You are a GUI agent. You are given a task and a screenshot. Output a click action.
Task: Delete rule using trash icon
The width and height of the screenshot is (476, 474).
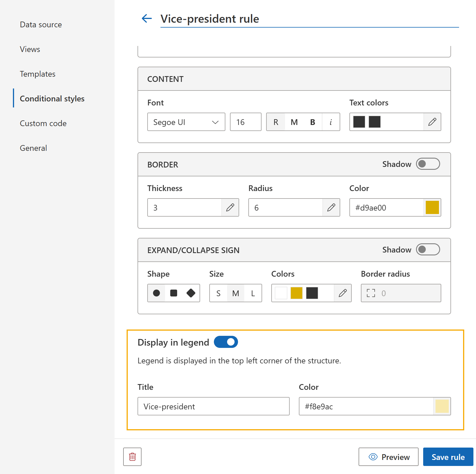coord(132,457)
